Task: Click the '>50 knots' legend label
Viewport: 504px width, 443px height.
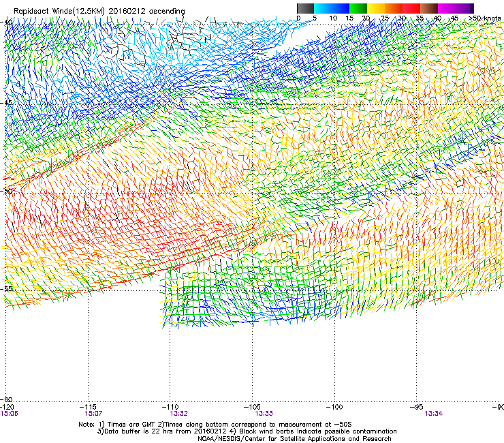Action: pos(484,18)
